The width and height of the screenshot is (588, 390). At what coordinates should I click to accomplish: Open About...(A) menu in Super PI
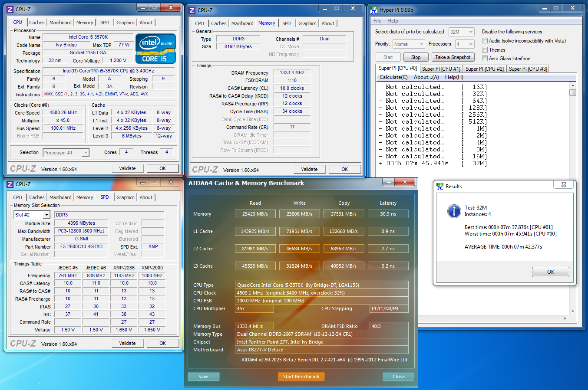(426, 77)
